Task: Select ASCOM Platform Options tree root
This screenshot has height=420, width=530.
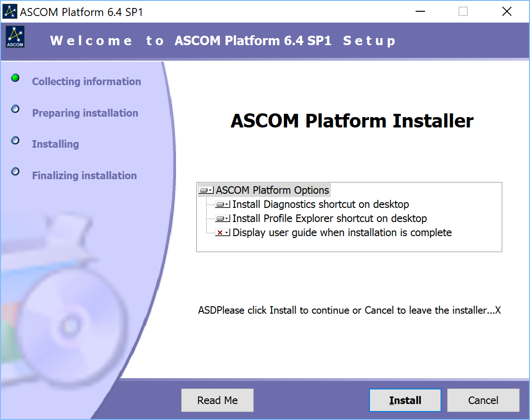Action: 273,190
